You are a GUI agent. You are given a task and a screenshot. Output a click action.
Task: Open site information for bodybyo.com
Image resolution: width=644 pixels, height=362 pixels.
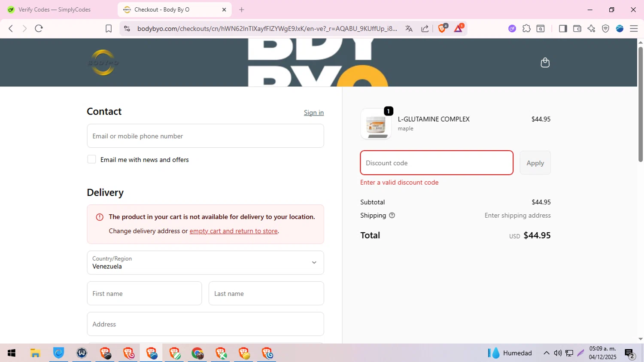tap(127, 28)
